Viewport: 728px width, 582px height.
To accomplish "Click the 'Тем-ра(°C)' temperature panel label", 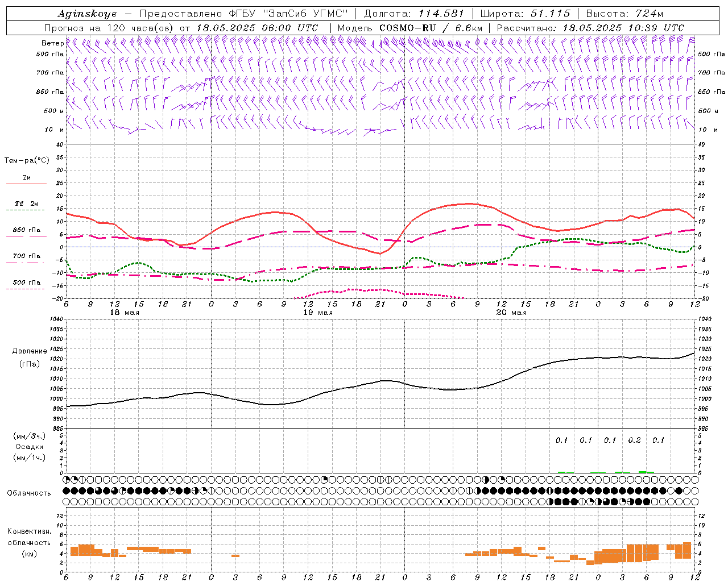I will (x=27, y=161).
